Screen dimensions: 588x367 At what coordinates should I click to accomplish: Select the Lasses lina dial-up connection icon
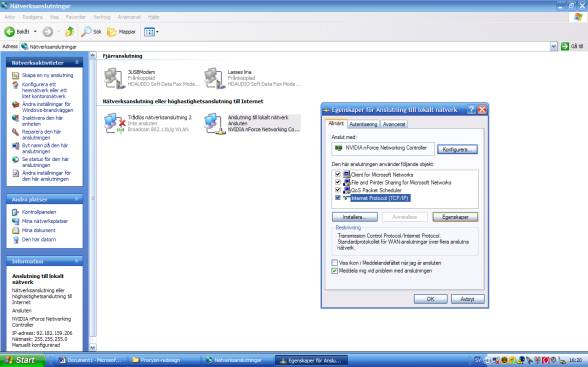point(214,78)
